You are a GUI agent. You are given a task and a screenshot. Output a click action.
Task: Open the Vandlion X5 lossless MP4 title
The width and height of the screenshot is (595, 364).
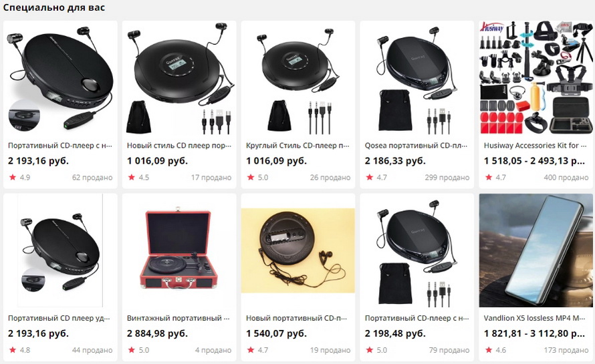pyautogui.click(x=535, y=318)
